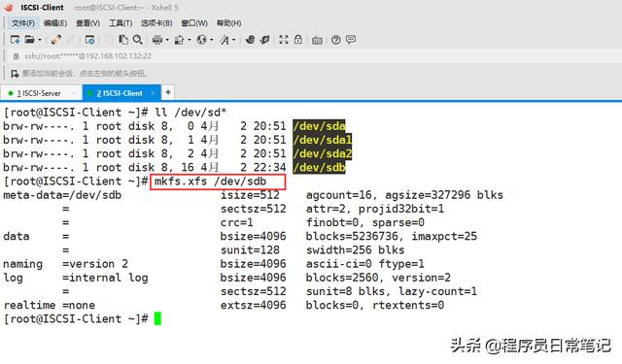Open the 查看(V) menu
The height and width of the screenshot is (364, 622).
coord(87,23)
